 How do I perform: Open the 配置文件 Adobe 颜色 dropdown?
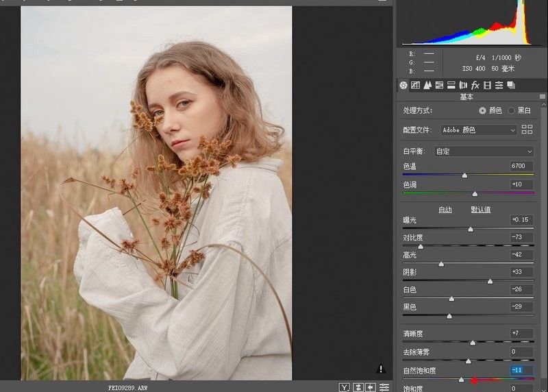(x=478, y=130)
